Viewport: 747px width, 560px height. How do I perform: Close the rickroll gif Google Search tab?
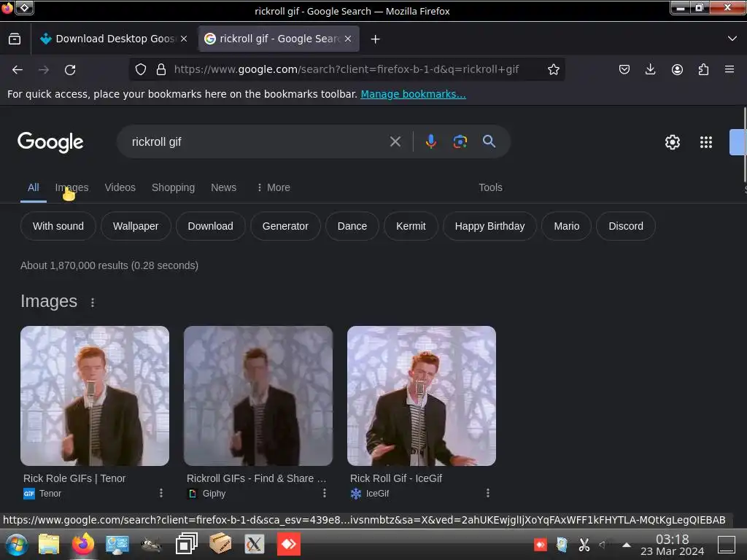pos(348,39)
